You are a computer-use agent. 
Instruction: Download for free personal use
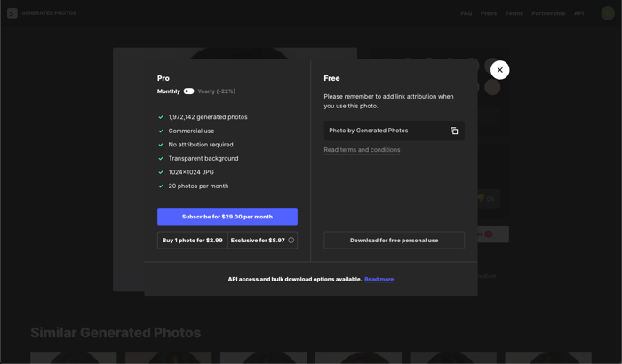point(394,241)
